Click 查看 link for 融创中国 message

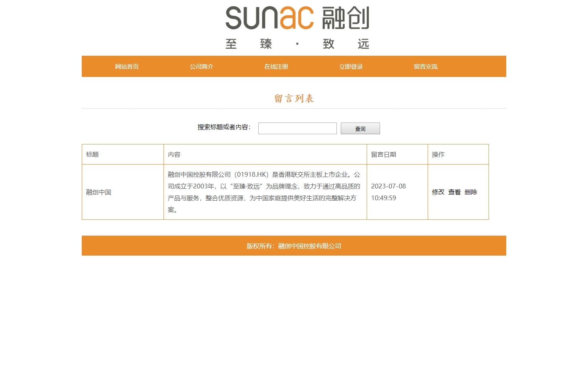pyautogui.click(x=454, y=192)
